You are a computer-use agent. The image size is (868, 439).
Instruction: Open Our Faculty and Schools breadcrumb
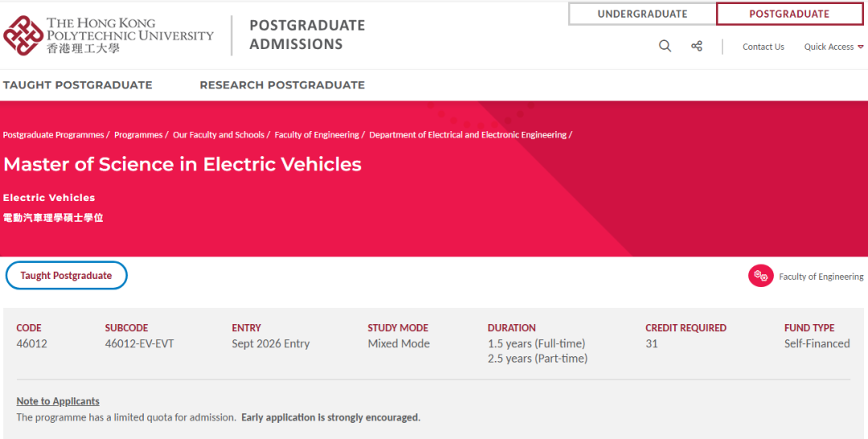pyautogui.click(x=219, y=134)
